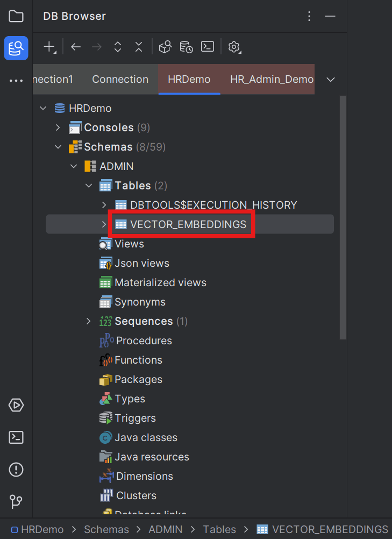Expand the Consoles node
Screen dimensions: 392x539
point(58,127)
